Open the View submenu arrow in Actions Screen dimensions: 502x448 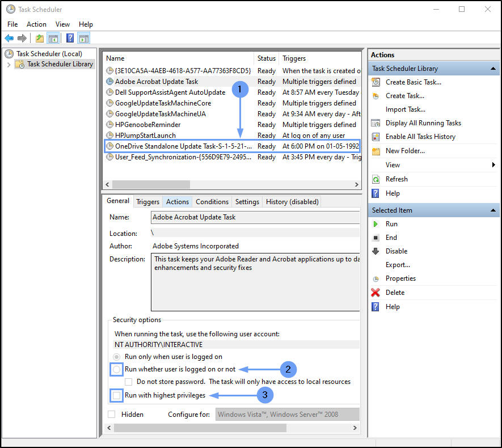pyautogui.click(x=493, y=165)
